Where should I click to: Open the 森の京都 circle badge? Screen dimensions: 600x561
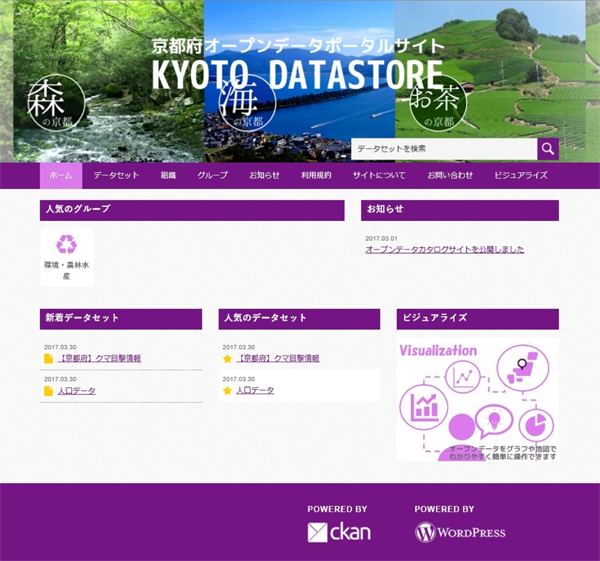click(56, 103)
